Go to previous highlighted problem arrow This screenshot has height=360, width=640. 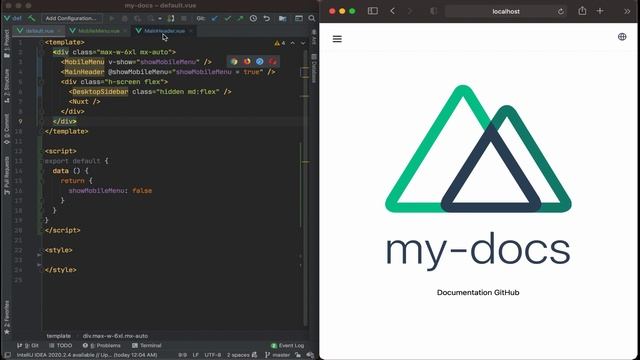(293, 43)
